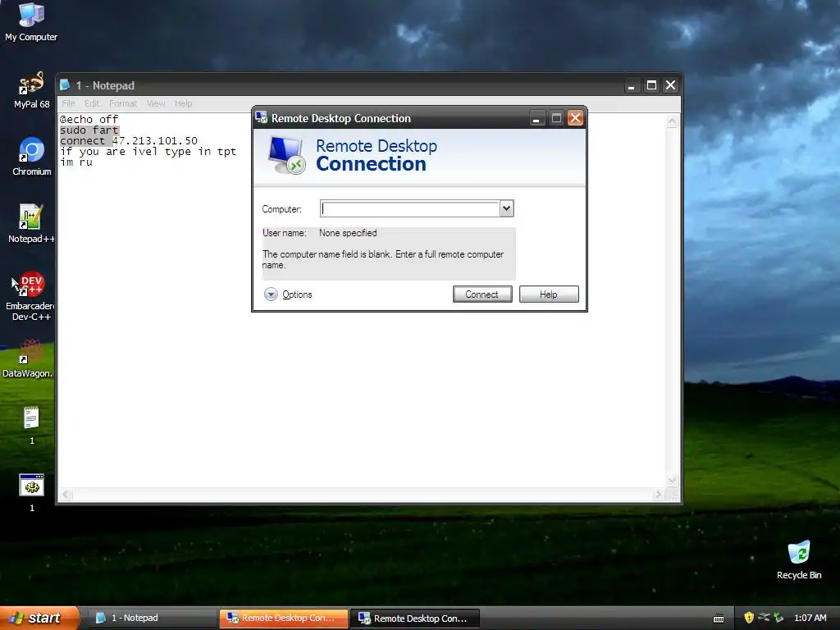This screenshot has height=630, width=840.
Task: Close the Notepad window
Action: pyautogui.click(x=671, y=85)
